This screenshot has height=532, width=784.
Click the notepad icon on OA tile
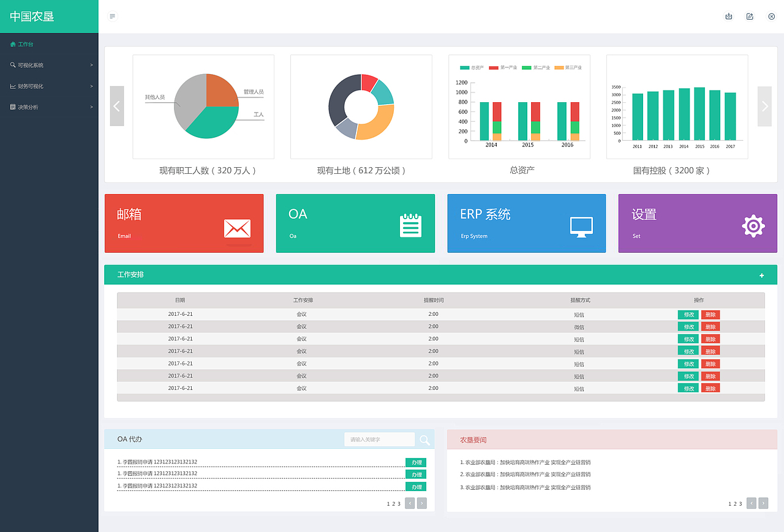tap(410, 225)
